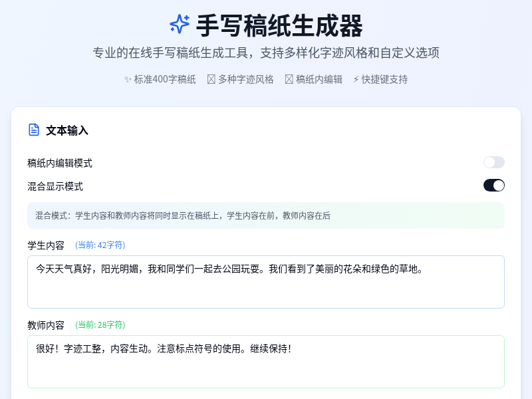Click the 教师内容 field label
Image resolution: width=532 pixels, height=399 pixels.
[x=46, y=325]
